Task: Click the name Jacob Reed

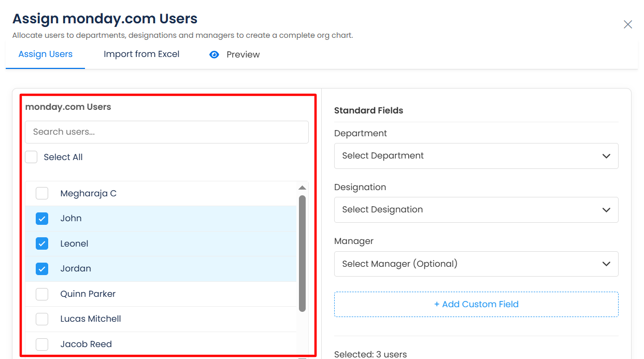Action: pyautogui.click(x=86, y=344)
